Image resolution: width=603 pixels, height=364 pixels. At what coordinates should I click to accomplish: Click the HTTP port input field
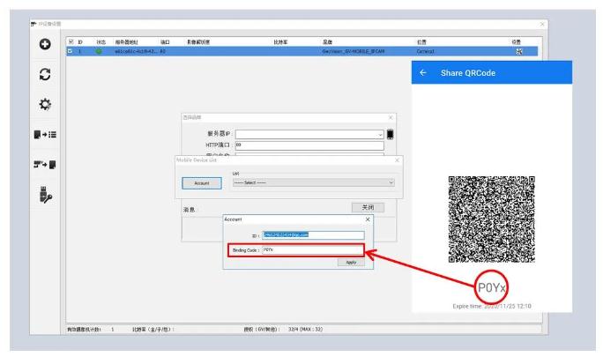309,145
